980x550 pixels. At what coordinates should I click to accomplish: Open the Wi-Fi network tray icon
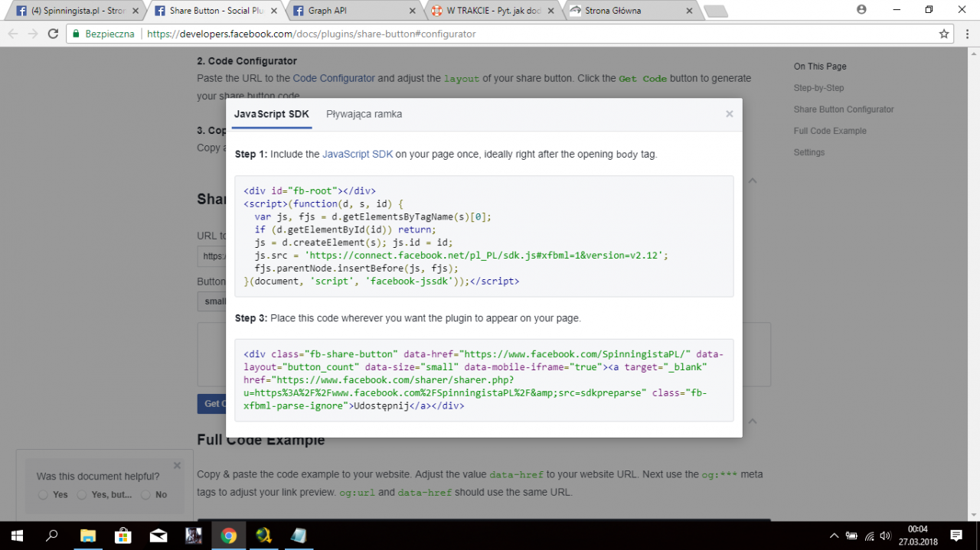click(869, 535)
